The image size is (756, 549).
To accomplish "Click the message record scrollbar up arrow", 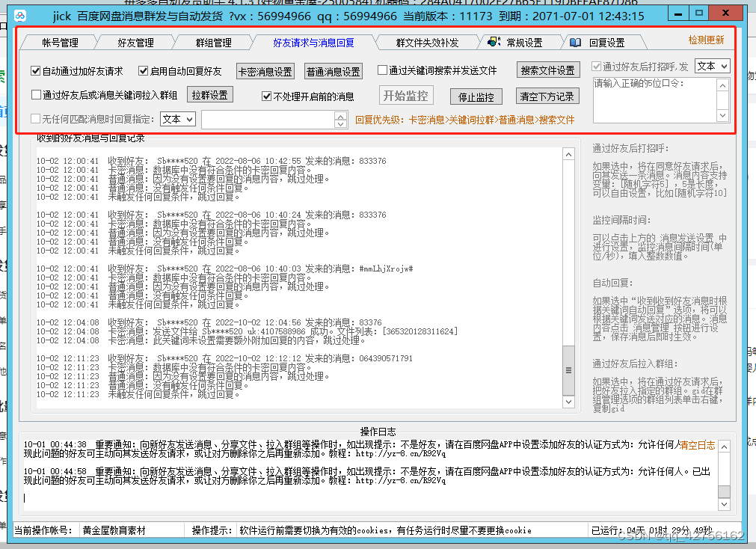I will coord(568,154).
